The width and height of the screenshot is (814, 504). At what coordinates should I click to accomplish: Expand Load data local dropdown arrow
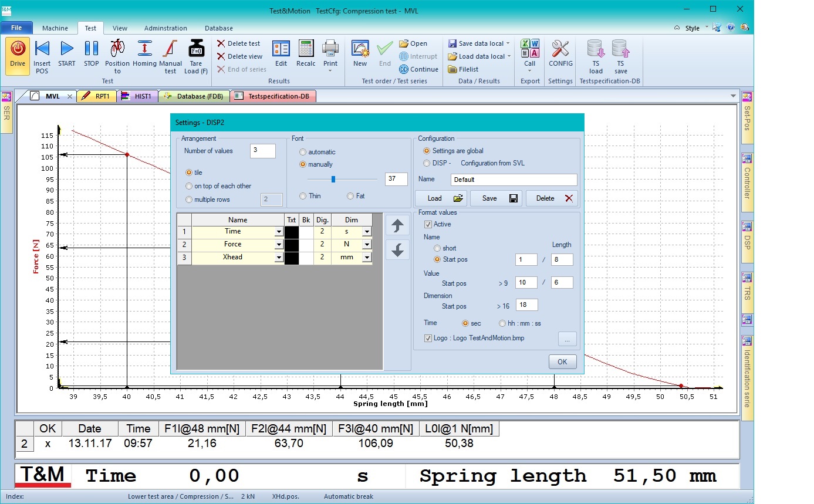[x=509, y=56]
